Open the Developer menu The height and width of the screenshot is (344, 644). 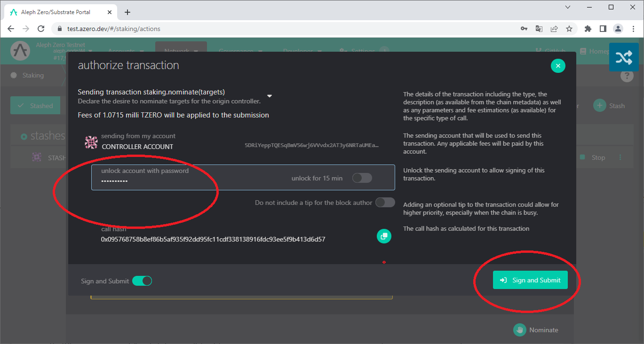click(x=302, y=51)
